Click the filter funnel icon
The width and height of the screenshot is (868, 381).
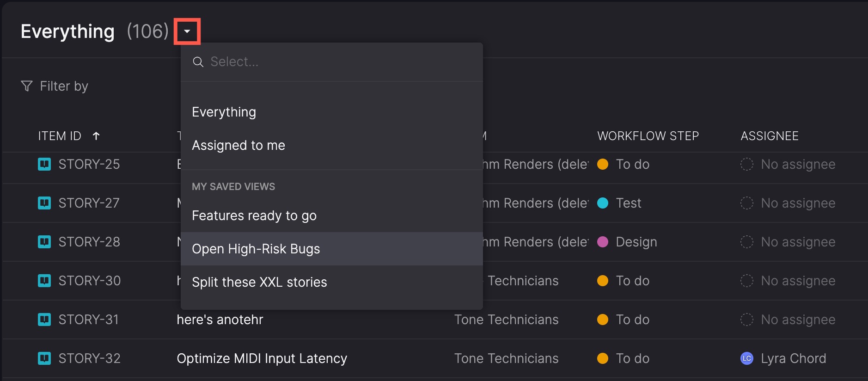27,86
